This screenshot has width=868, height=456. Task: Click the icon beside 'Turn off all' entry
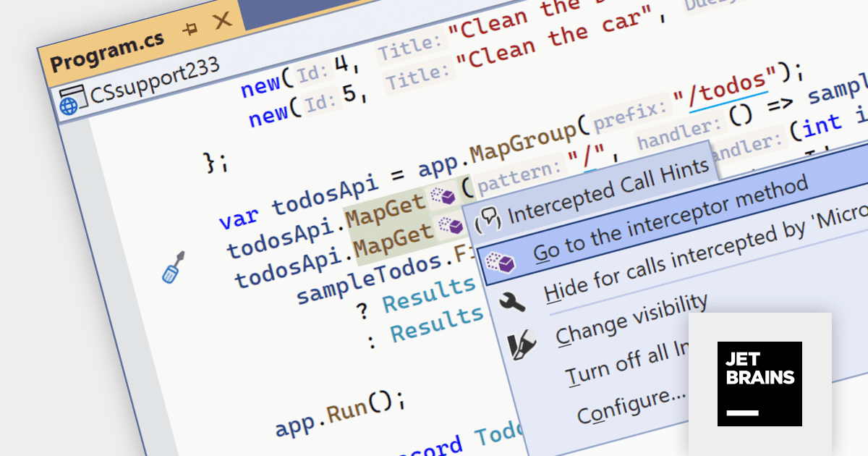tap(523, 344)
